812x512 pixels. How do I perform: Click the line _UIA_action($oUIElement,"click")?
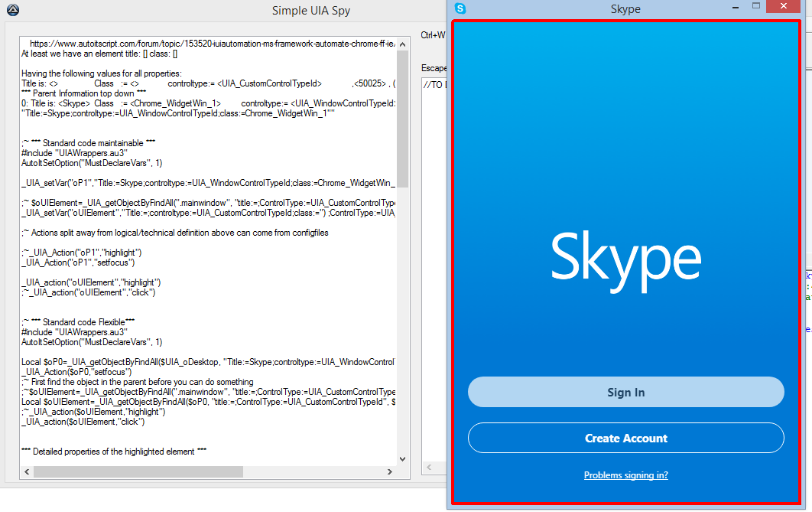[83, 422]
